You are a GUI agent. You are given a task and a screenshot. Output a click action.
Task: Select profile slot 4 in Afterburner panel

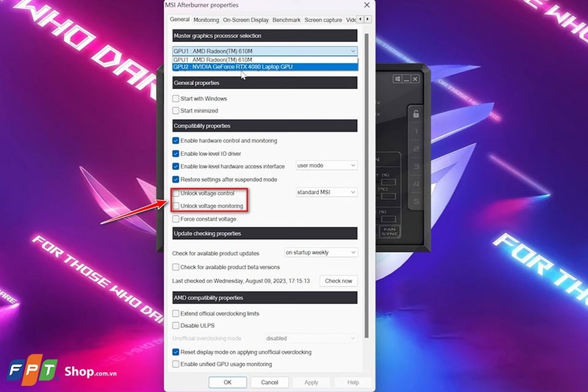(416, 184)
